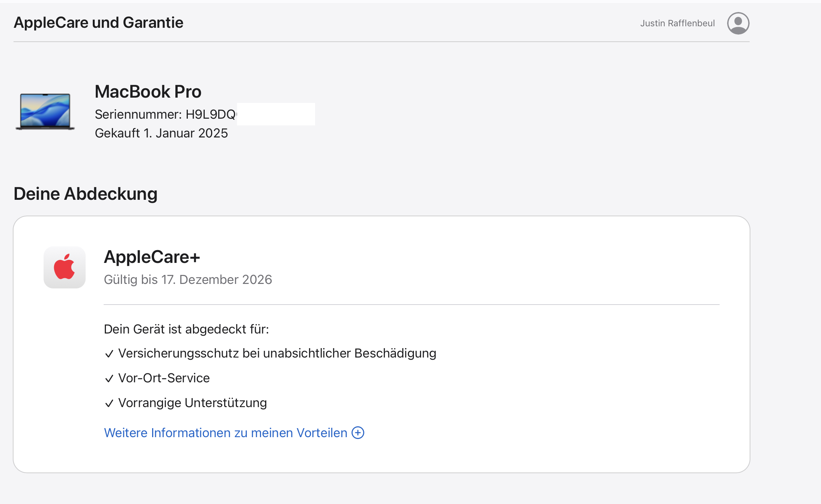Click the Vor-Ort-Service coverage item
Screen dimensions: 821x504
(x=164, y=378)
